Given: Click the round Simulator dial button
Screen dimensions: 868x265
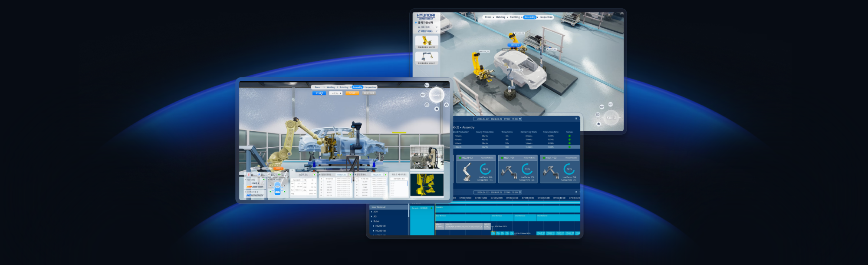Looking at the screenshot, I should (437, 95).
